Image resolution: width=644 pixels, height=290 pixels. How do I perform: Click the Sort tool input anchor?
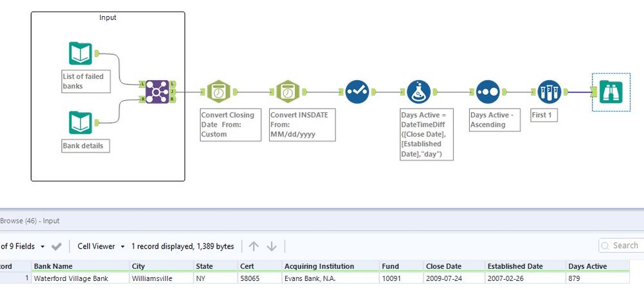click(472, 92)
